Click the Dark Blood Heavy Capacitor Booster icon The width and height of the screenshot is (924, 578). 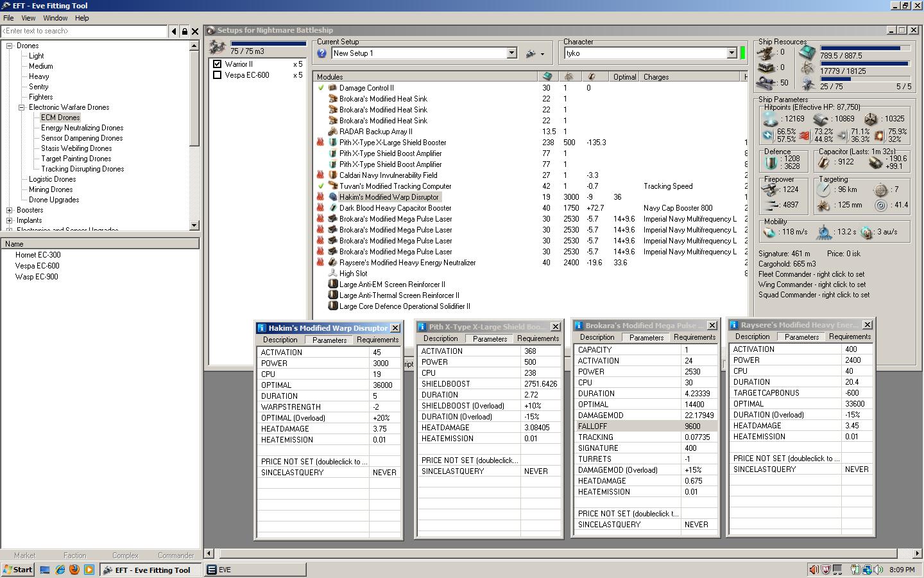click(x=332, y=208)
